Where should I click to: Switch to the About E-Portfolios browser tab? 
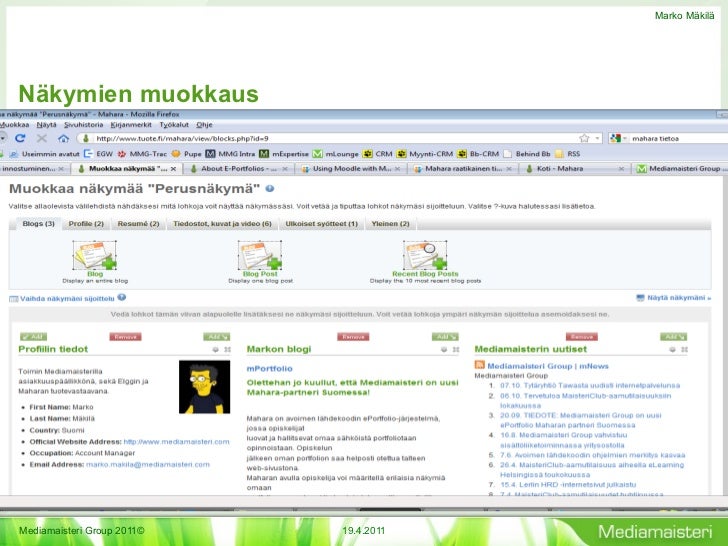pyautogui.click(x=239, y=169)
